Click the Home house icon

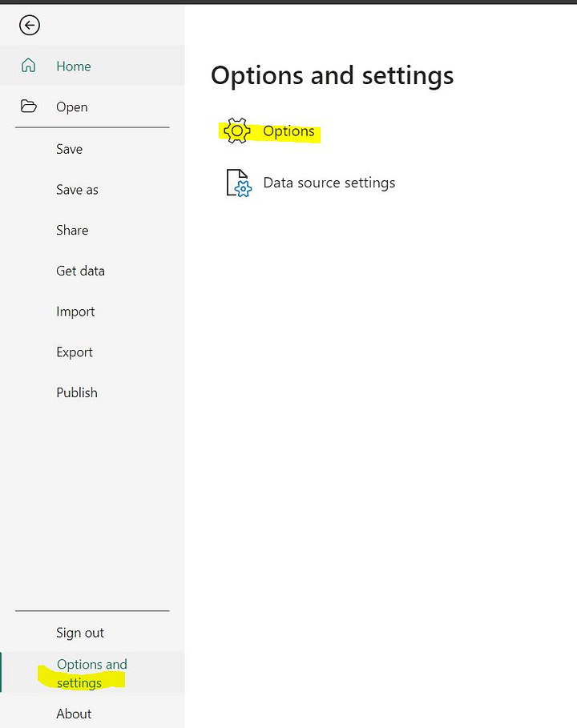coord(28,66)
